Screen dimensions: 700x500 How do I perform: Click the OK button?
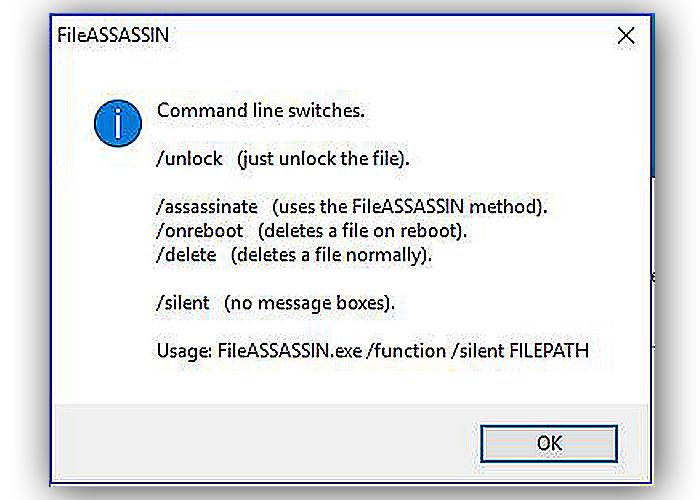point(549,443)
